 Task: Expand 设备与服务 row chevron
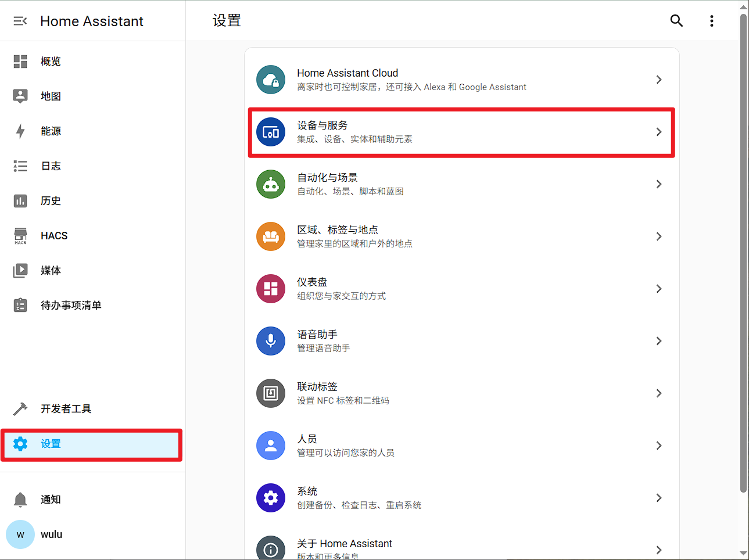click(659, 132)
